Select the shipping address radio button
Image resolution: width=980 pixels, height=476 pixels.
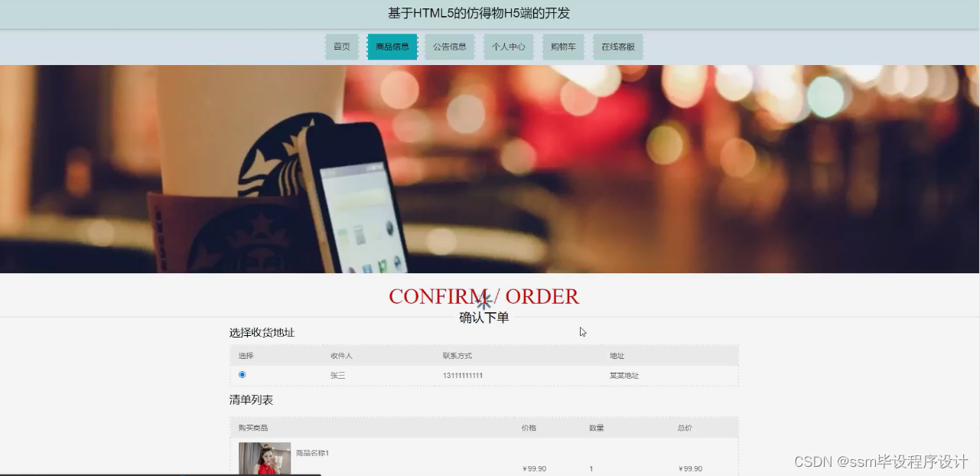243,374
